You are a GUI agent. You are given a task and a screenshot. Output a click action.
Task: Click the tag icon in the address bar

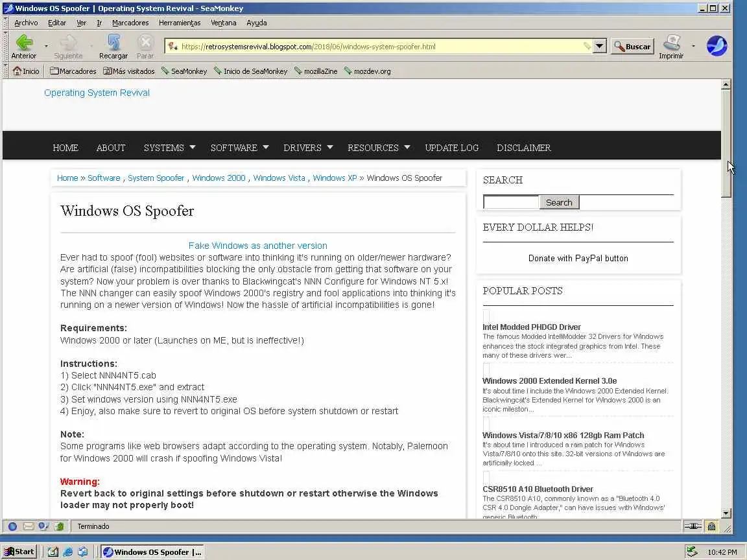587,46
